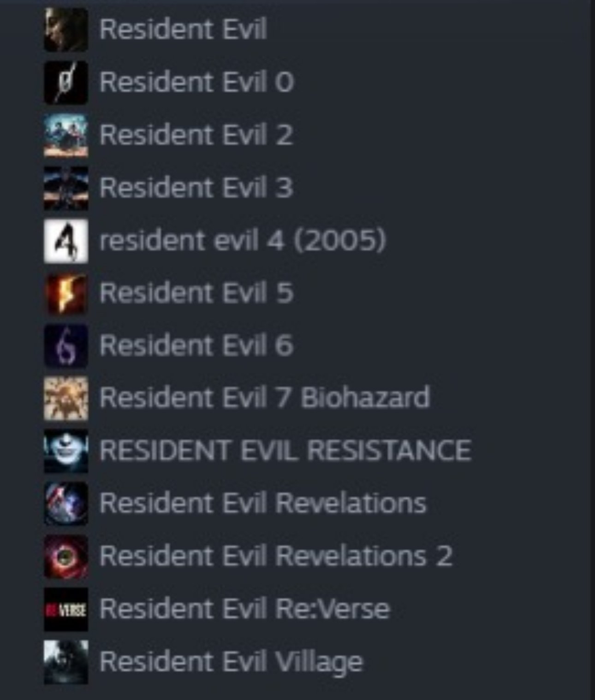Select Resident Evil from the library list
The width and height of the screenshot is (595, 700).
pyautogui.click(x=183, y=30)
